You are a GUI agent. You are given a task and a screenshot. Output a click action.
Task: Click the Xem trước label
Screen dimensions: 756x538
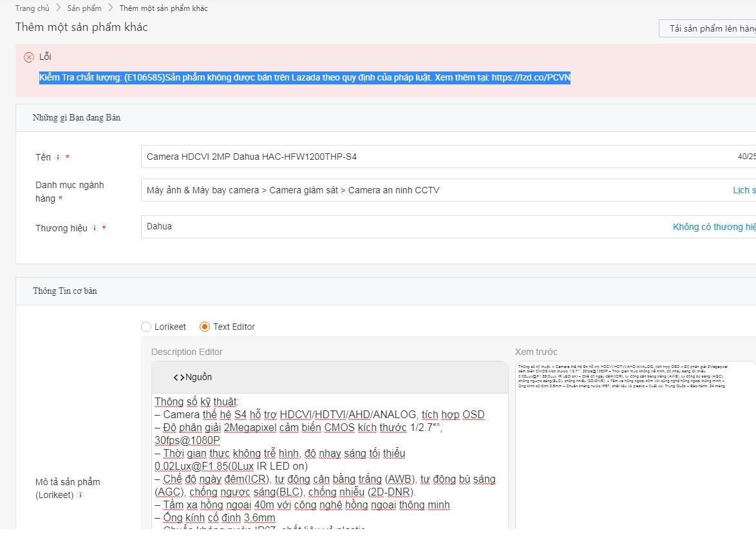point(536,352)
